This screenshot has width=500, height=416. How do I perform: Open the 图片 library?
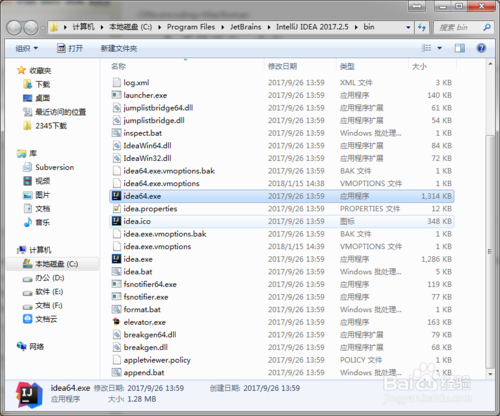point(36,195)
